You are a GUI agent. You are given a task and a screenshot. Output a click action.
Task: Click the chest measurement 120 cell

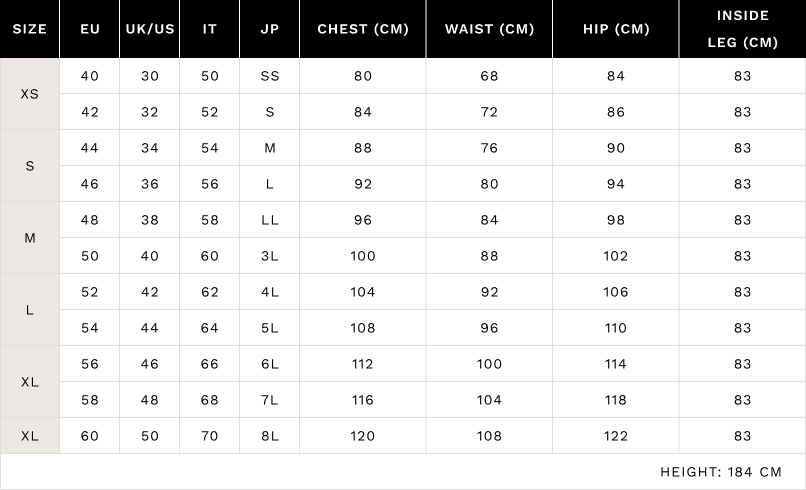click(x=363, y=436)
